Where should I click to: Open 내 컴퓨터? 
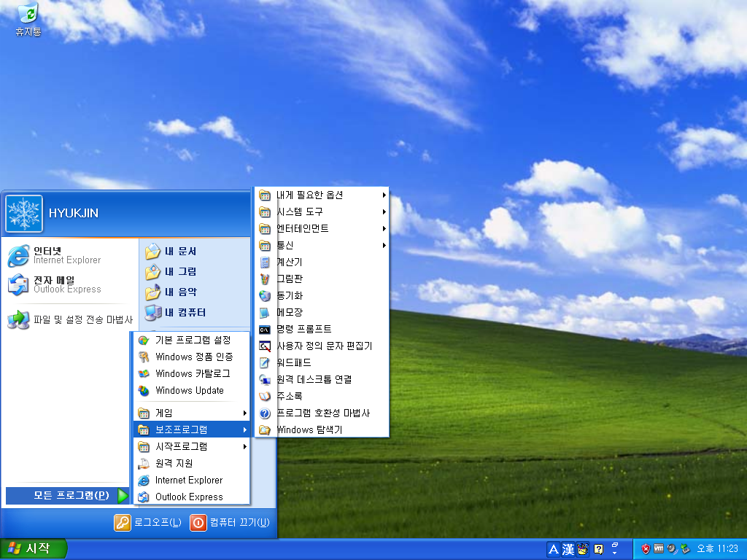196,312
